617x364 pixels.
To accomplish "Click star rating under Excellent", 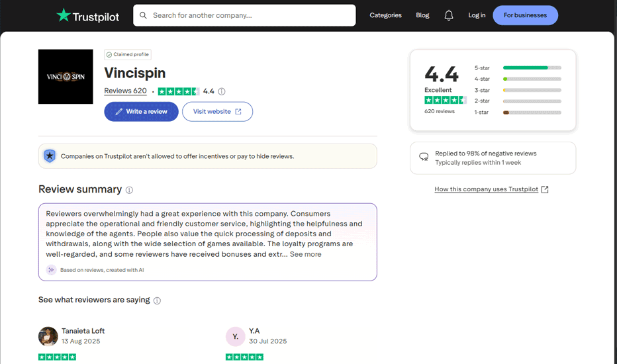I will tap(446, 100).
